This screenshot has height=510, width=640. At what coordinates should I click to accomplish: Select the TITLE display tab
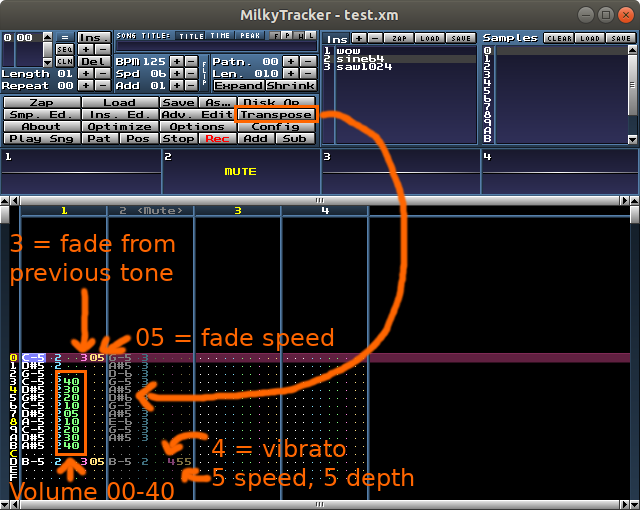click(x=191, y=36)
